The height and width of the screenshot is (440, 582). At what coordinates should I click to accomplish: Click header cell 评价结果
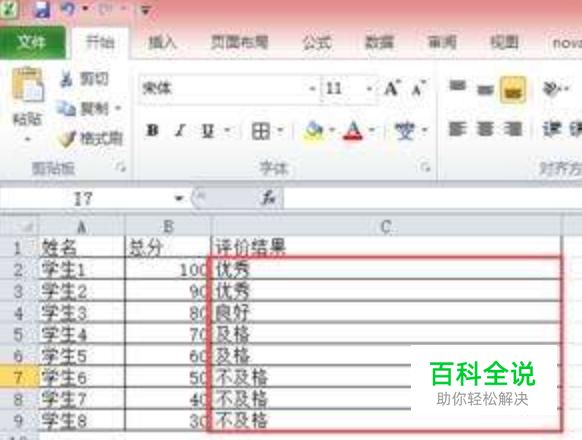click(386, 247)
